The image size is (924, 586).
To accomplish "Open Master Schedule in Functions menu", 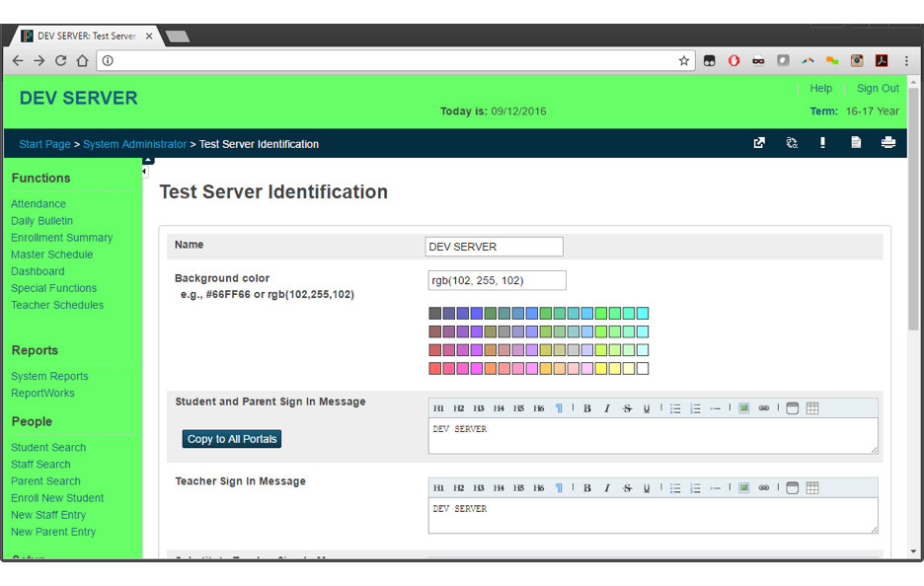I will point(51,255).
